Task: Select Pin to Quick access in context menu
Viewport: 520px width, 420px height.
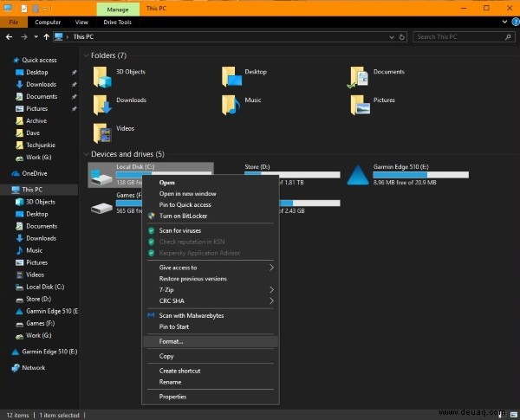Action: pyautogui.click(x=211, y=205)
